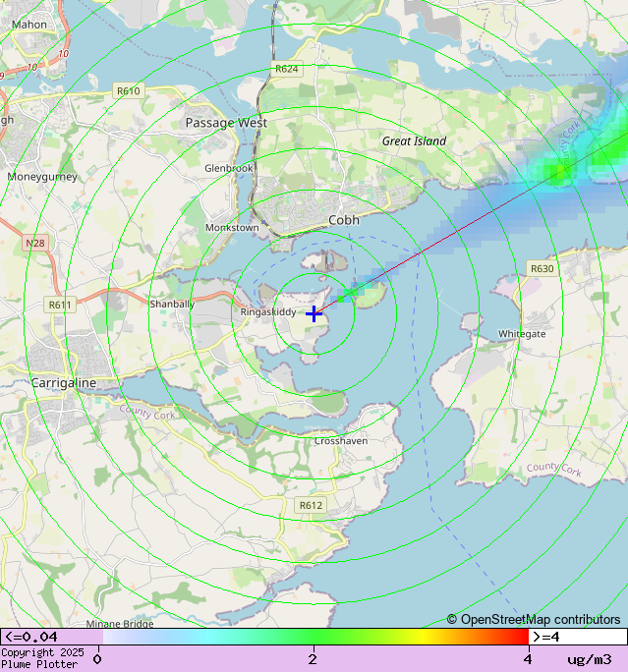
Task: Click the R612 road shield
Action: 311,505
